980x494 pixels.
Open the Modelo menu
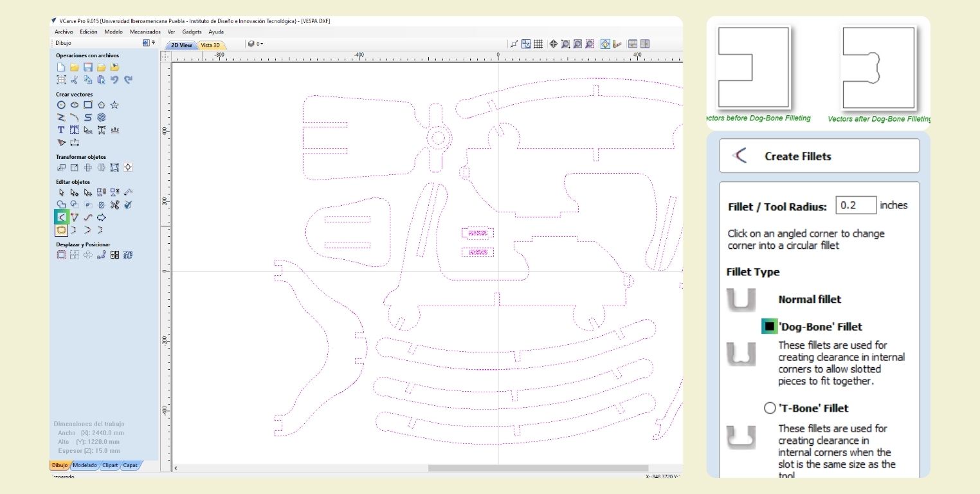[113, 32]
